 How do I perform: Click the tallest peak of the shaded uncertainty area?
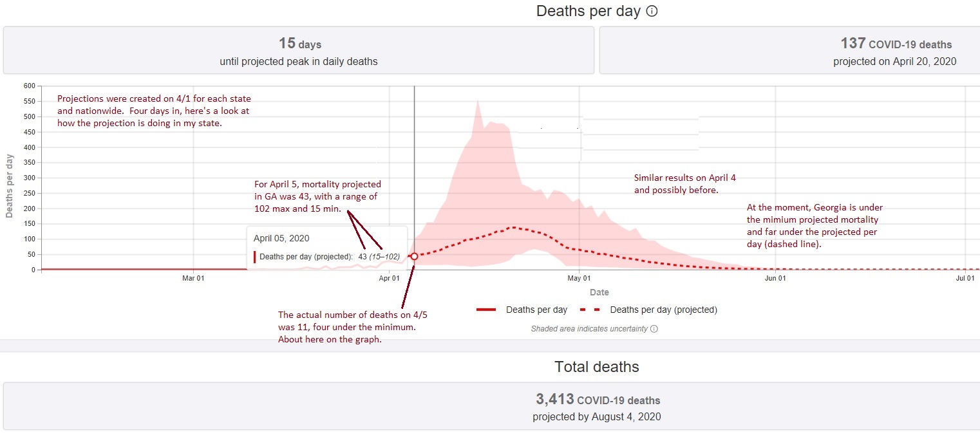477,103
